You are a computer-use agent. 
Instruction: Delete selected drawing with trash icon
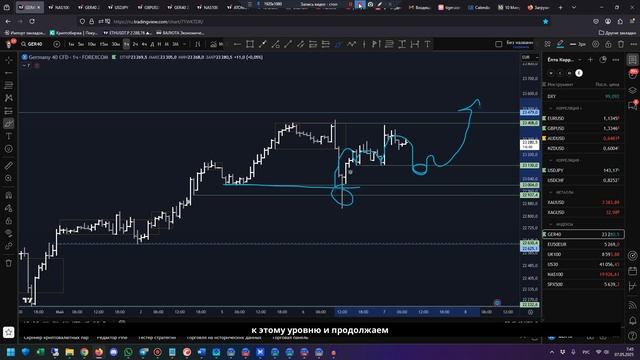click(x=621, y=44)
